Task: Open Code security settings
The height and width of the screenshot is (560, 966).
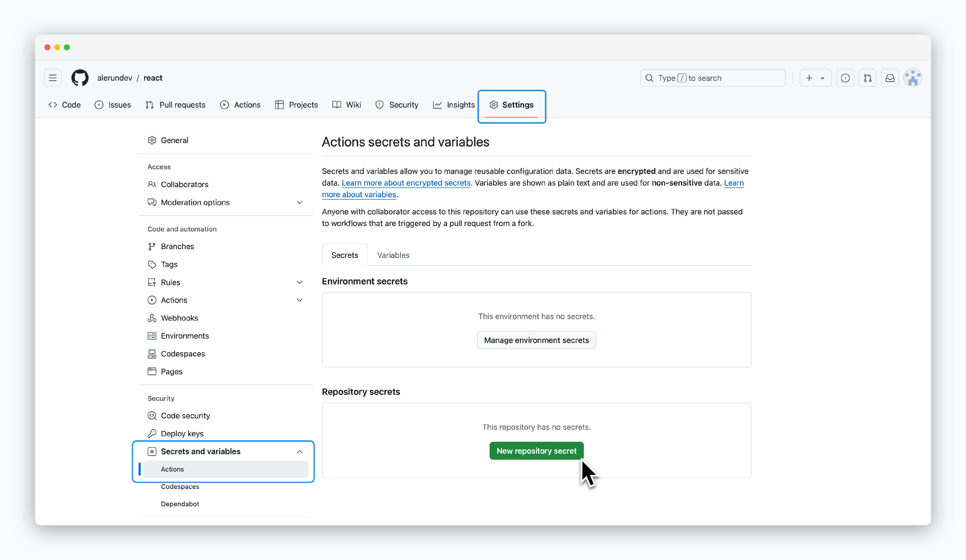Action: point(226,416)
